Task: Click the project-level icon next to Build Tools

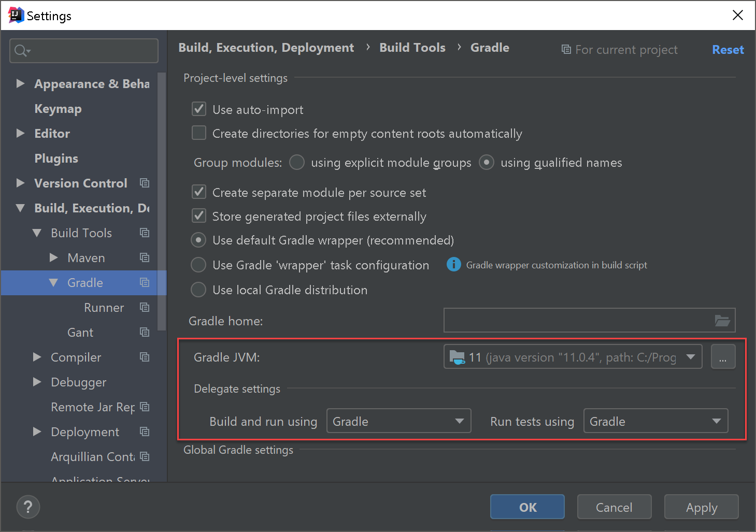Action: (x=145, y=233)
